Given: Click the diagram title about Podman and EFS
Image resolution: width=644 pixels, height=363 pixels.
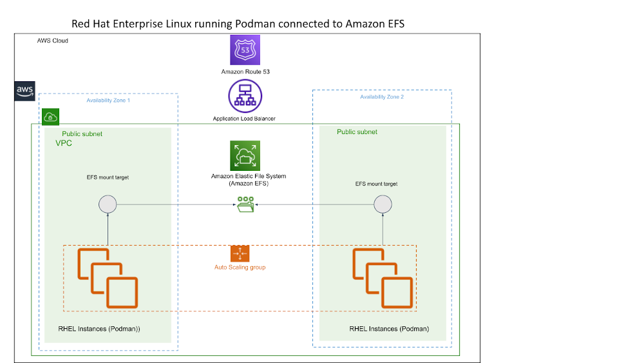Looking at the screenshot, I should (x=238, y=24).
